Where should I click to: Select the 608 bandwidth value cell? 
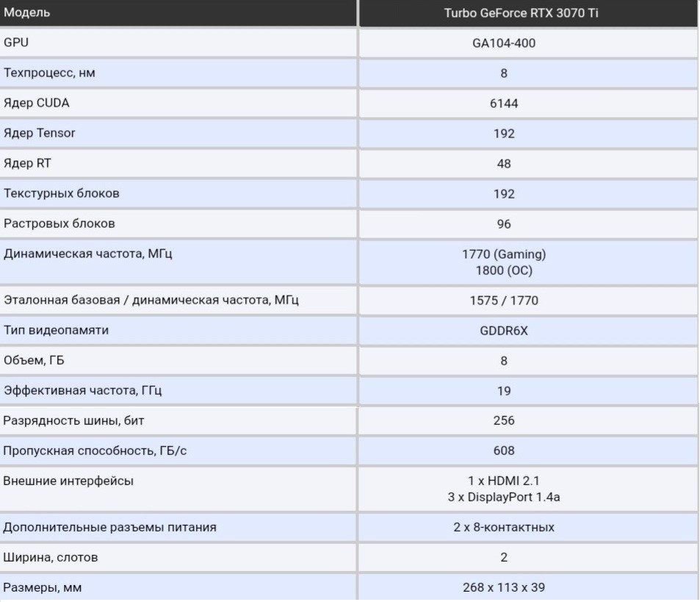503,451
